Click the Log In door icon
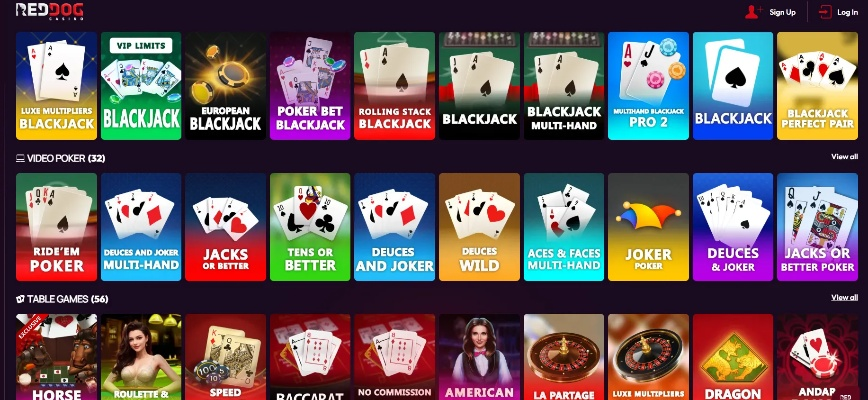 pos(825,12)
